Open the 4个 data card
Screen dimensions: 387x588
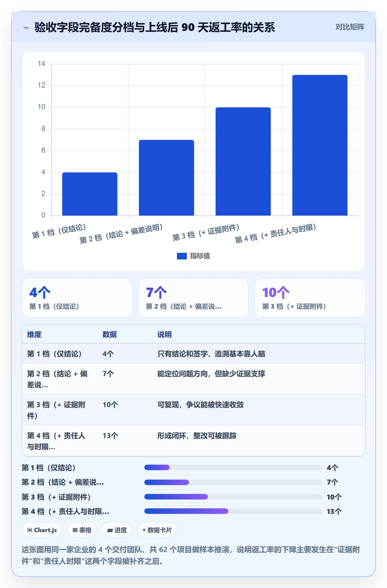coord(77,298)
